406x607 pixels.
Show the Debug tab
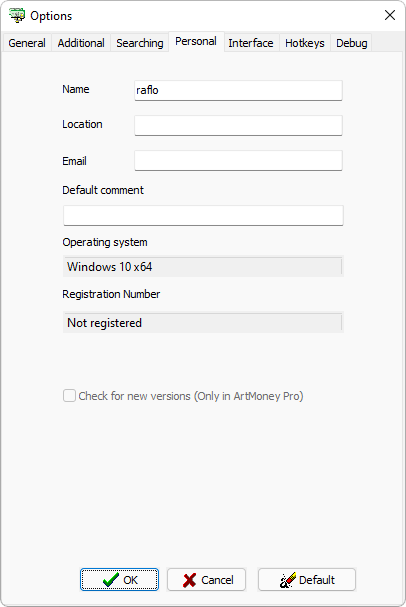point(351,43)
